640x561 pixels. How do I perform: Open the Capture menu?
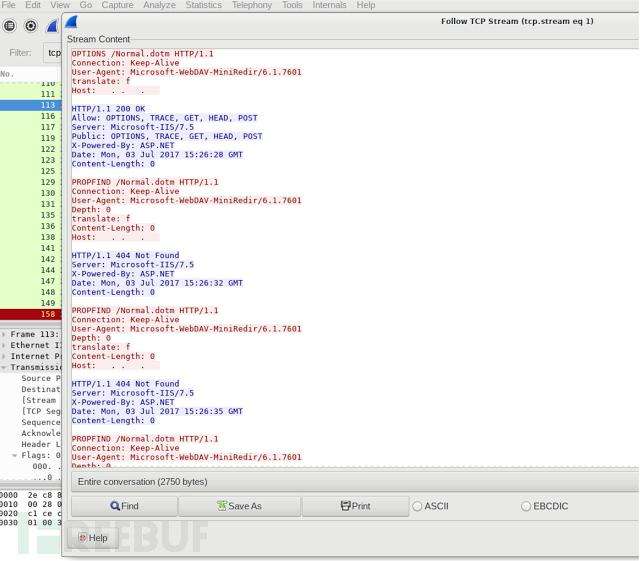pos(118,5)
